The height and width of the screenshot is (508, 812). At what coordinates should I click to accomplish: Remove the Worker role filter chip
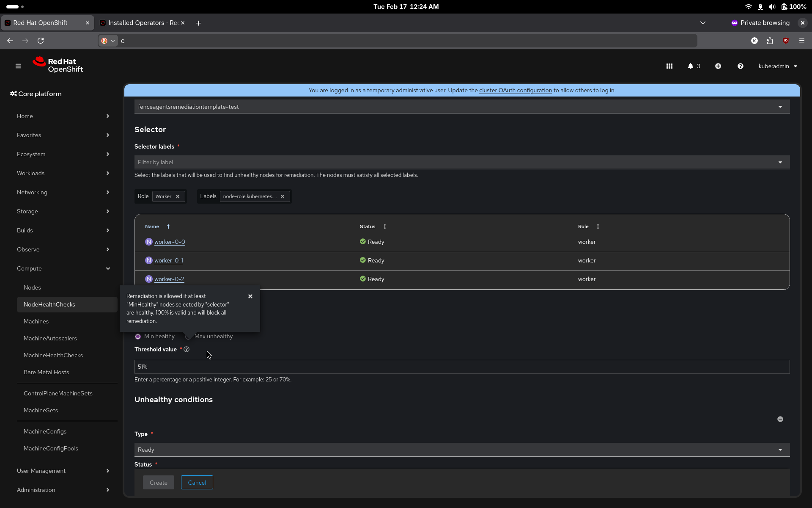[x=178, y=196]
